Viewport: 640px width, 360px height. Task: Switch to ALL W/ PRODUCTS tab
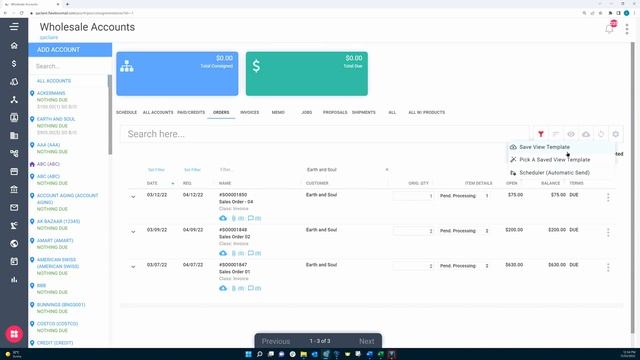click(427, 112)
